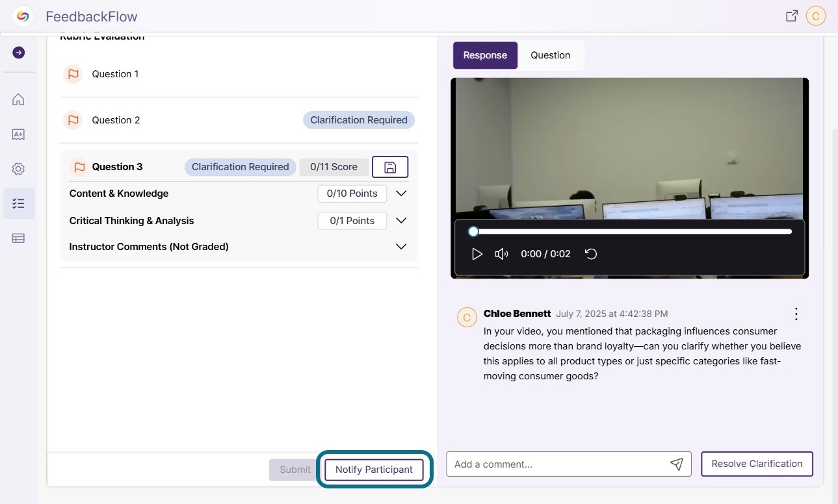Click the flag icon for Question 2
Viewport: 838px width, 504px height.
pyautogui.click(x=73, y=120)
